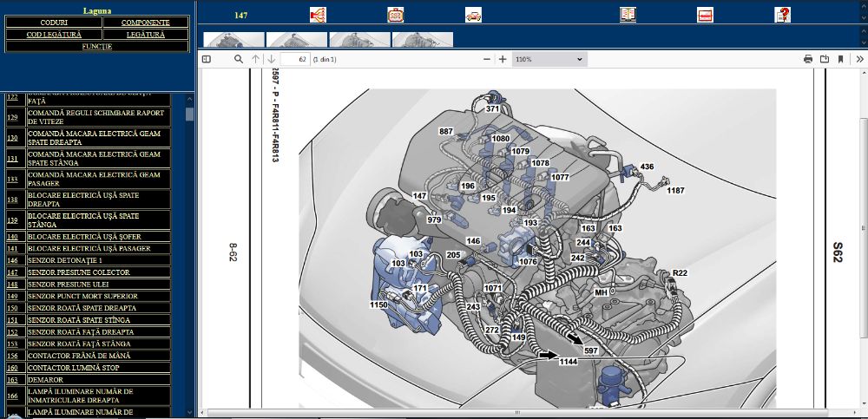Open the 110% zoom dropdown

pyautogui.click(x=549, y=59)
